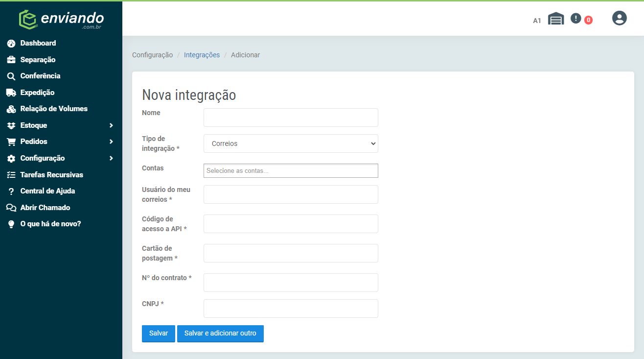
Task: Click the Tarefas Recursivas checklist icon
Action: point(11,175)
